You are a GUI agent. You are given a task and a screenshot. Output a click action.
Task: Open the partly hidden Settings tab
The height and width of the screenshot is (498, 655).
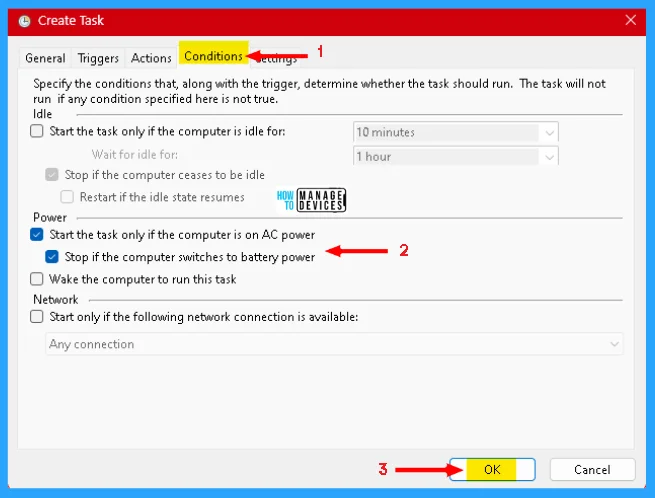(x=277, y=59)
